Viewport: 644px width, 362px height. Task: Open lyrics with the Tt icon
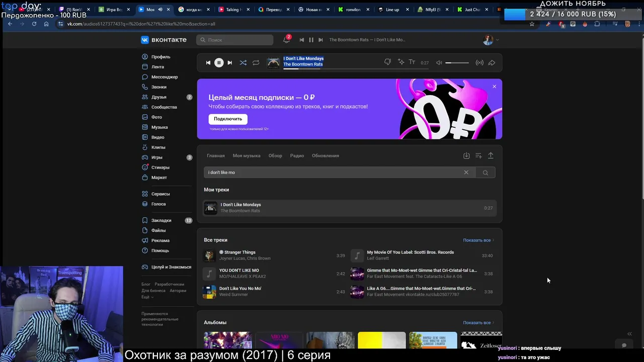412,62
